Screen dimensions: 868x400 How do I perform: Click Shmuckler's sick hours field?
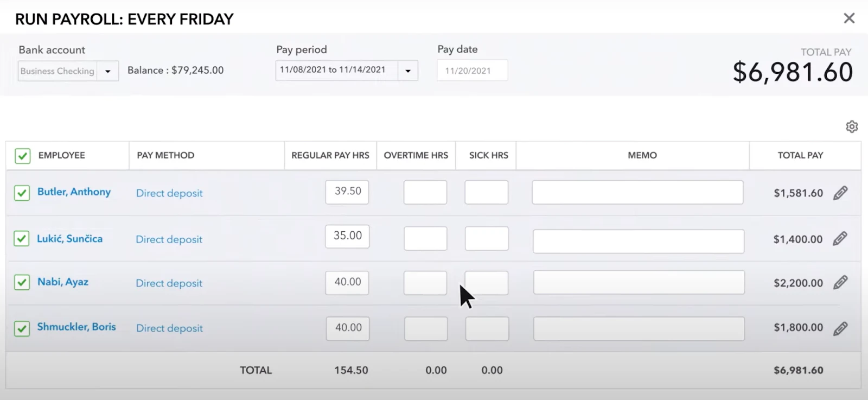click(x=487, y=328)
